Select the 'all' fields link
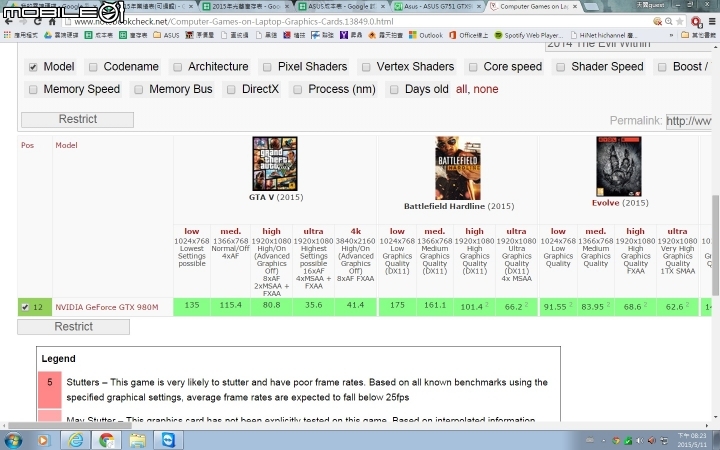This screenshot has width=720, height=450. pos(461,89)
